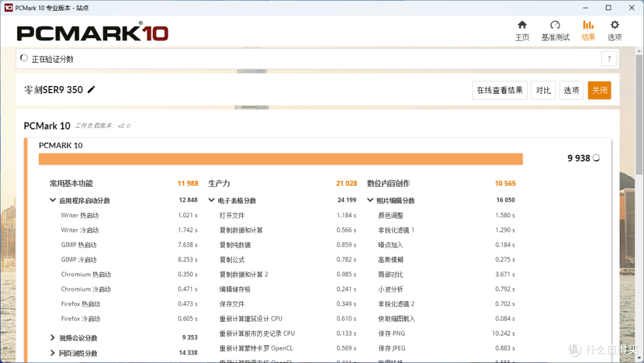The image size is (644, 363).
Task: Click the 工作负载版本 v2.0 label
Action: tap(103, 126)
